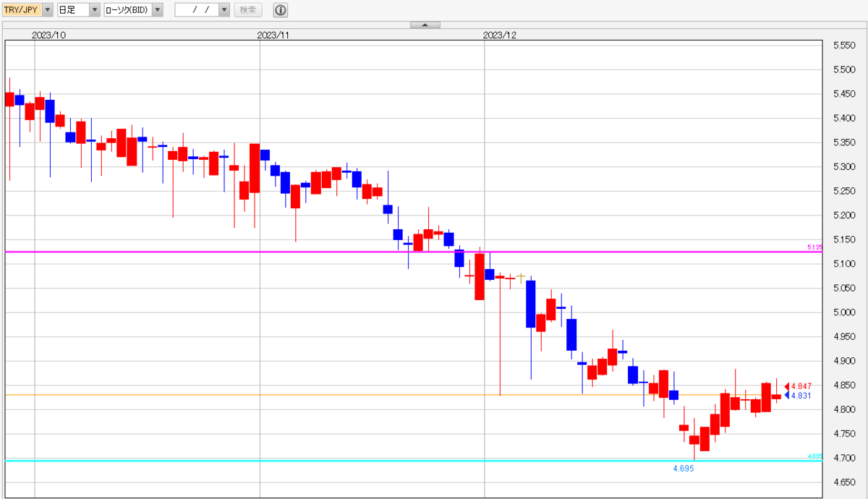The width and height of the screenshot is (868, 499).
Task: Click the 5.550 axis price label
Action: click(x=844, y=45)
